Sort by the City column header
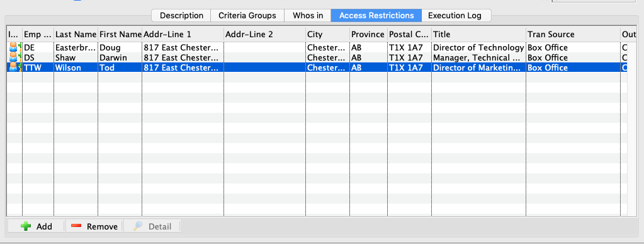This screenshot has width=644, height=244. (x=327, y=35)
